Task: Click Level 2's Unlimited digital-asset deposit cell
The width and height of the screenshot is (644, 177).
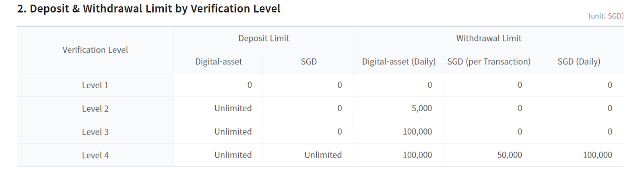Action: [x=233, y=108]
